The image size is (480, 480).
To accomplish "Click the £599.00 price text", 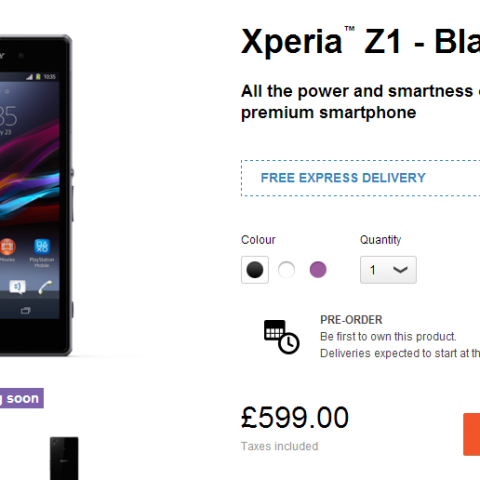I will coord(295,417).
